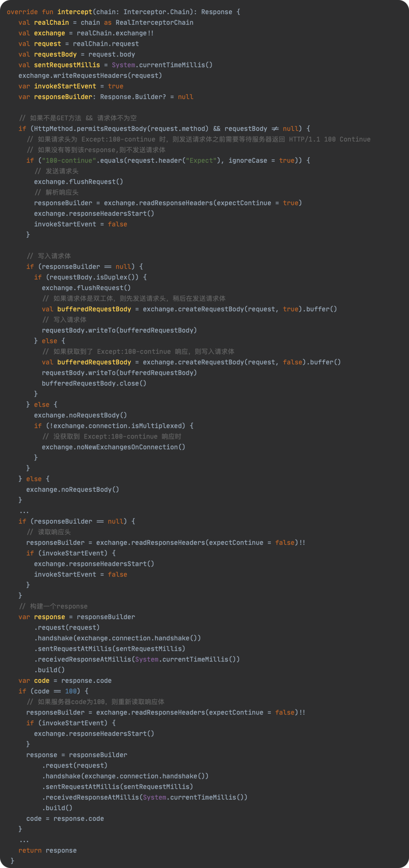Click the "if (code == 100)" line
This screenshot has width=409, height=868.
[53, 691]
